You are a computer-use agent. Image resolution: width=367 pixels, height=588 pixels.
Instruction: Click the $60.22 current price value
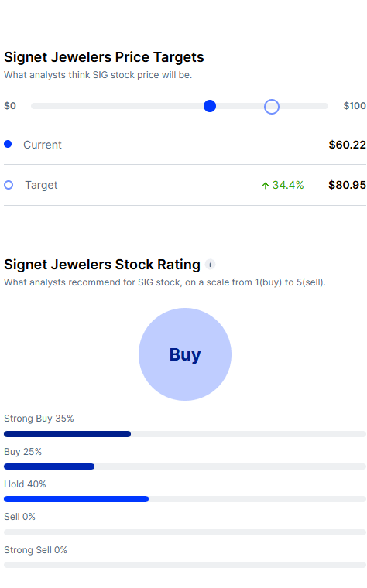[x=347, y=145]
